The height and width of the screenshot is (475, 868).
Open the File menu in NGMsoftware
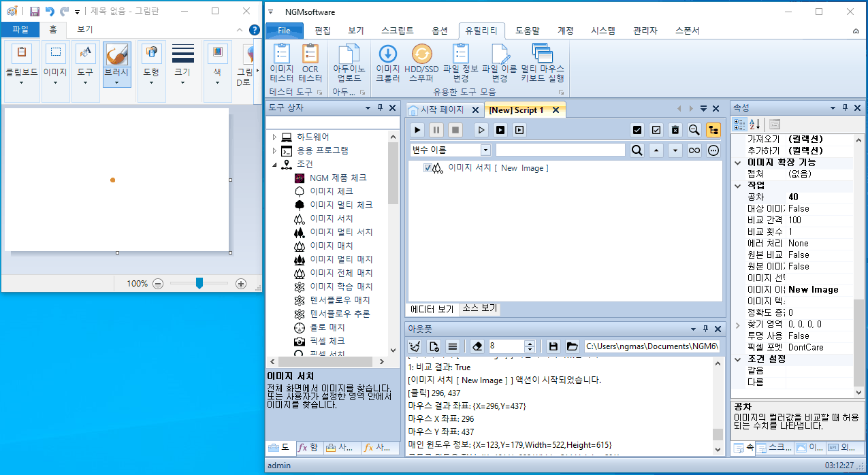point(284,31)
